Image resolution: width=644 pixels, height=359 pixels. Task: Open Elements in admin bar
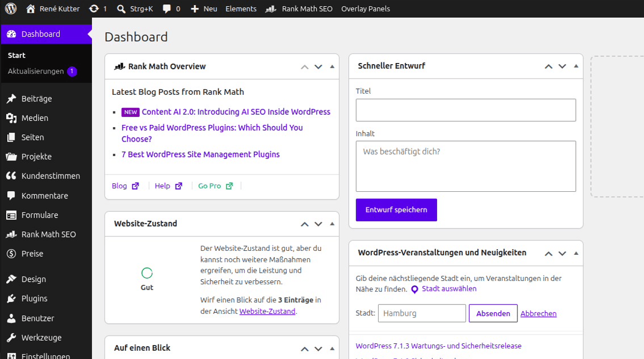[x=241, y=8]
